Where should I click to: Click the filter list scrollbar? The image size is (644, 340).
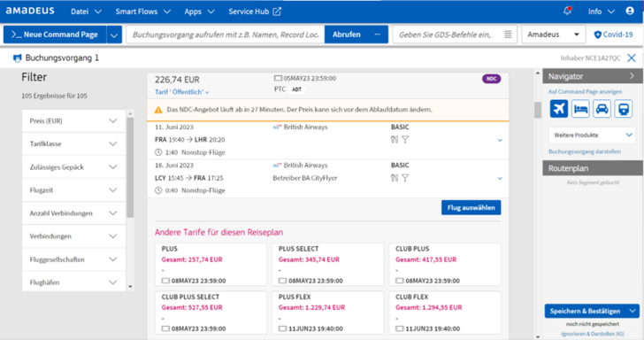[x=130, y=167]
